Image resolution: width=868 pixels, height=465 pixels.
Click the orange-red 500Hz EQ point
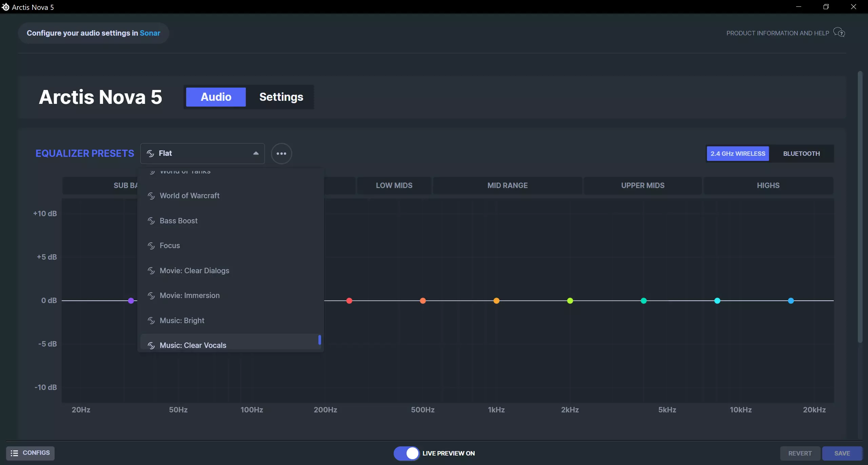point(423,301)
